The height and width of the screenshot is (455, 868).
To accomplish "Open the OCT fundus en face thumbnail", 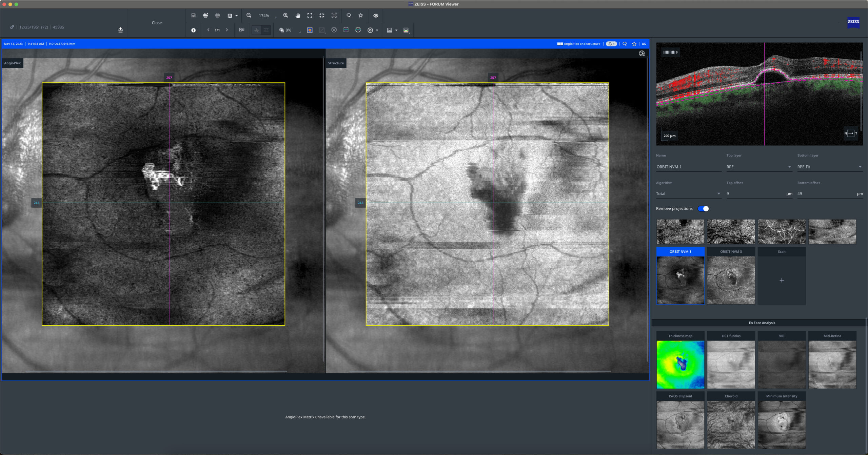I will click(x=731, y=360).
